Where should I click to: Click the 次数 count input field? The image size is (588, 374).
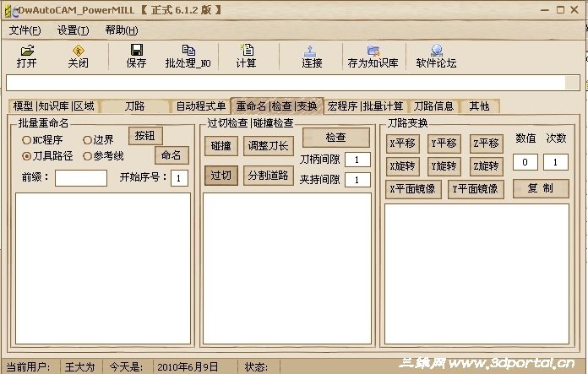coord(556,162)
